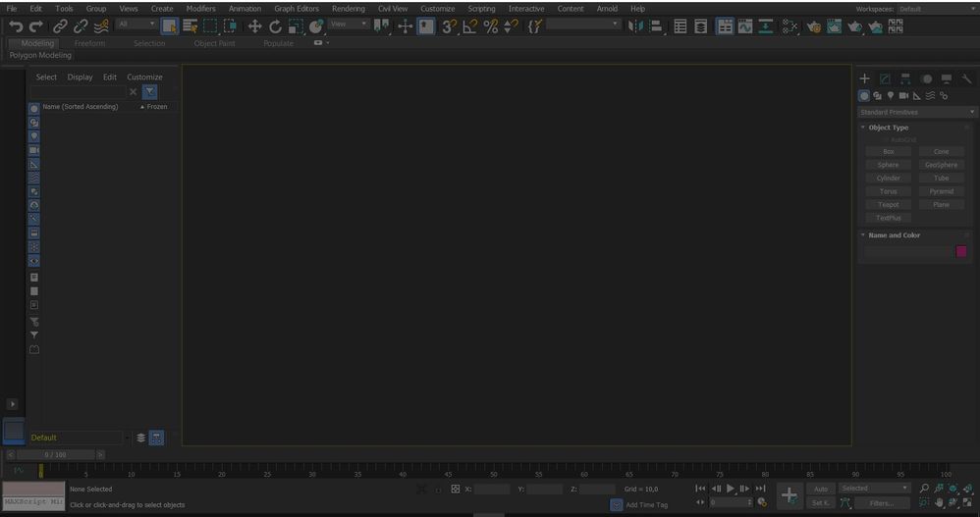Activate the Select and Link tool
This screenshot has height=517, width=980.
coord(60,26)
